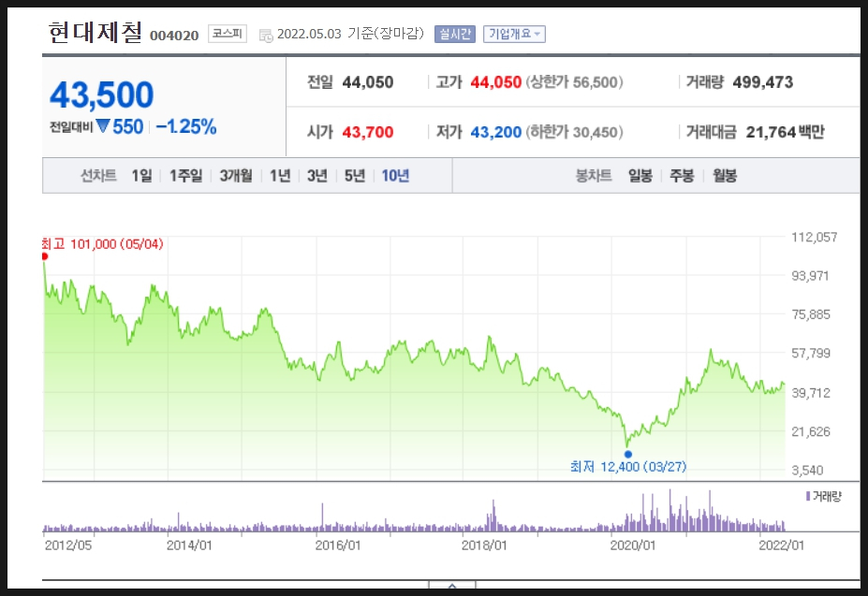The image size is (868, 596).
Task: Click the 최고 101,000 (05/04) label
Action: click(102, 244)
